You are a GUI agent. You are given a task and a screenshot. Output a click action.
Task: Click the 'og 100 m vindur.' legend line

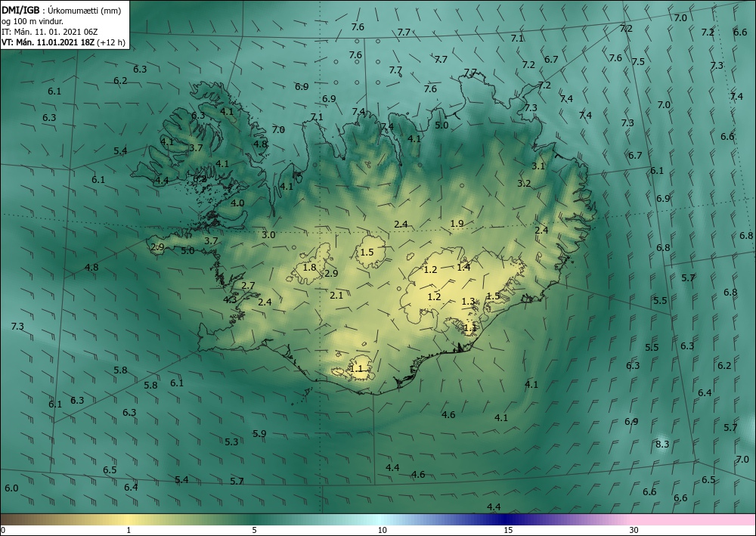[33, 20]
